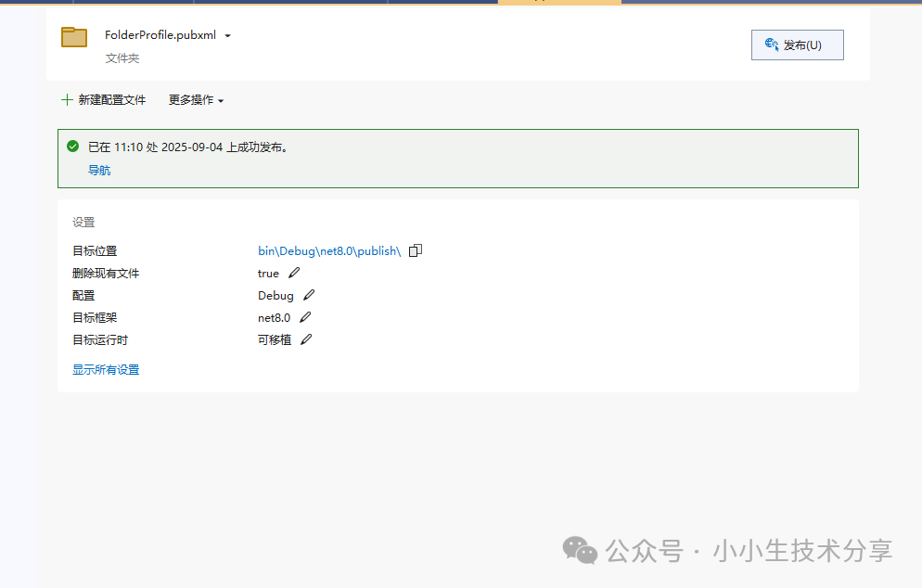This screenshot has height=588, width=922.
Task: Click the green success checkmark icon
Action: click(73, 146)
